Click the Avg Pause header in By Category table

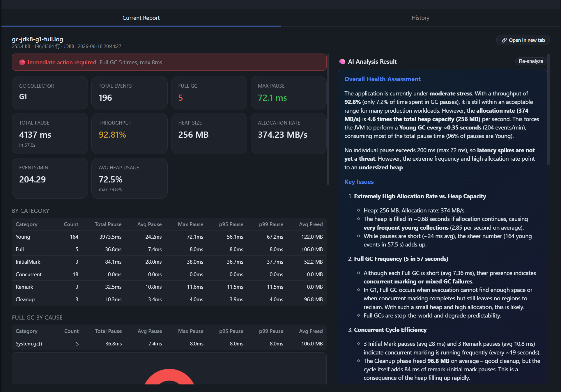(149, 224)
